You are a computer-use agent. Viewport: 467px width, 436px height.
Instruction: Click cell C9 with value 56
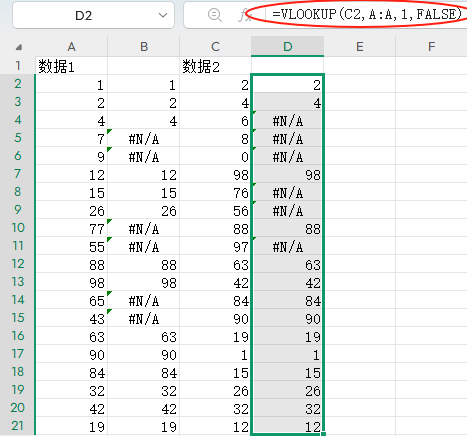(x=215, y=210)
